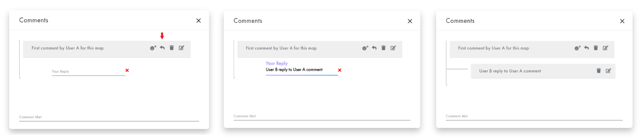Click reply arrow icon in middle Comments panel

374,48
